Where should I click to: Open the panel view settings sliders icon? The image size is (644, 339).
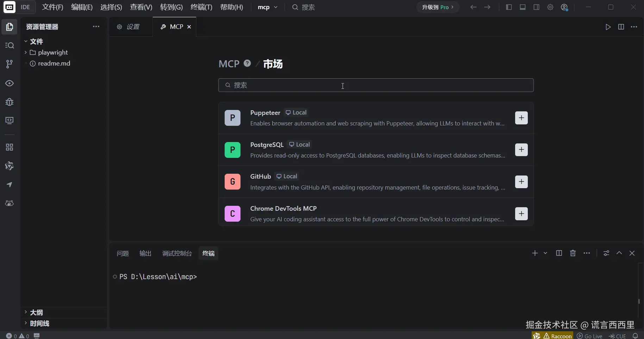(x=606, y=253)
